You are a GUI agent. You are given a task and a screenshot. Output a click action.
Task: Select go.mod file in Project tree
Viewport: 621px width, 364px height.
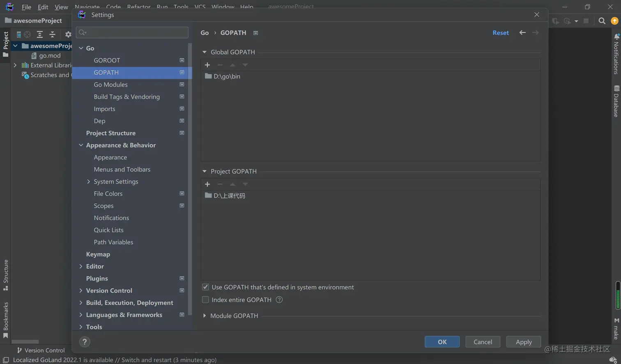click(50, 55)
